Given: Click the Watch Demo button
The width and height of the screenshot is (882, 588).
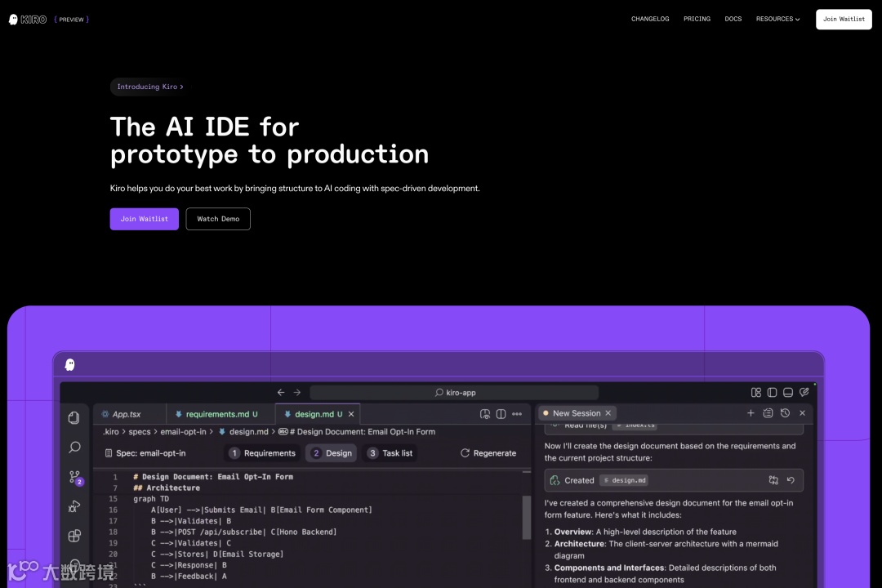Looking at the screenshot, I should [218, 219].
